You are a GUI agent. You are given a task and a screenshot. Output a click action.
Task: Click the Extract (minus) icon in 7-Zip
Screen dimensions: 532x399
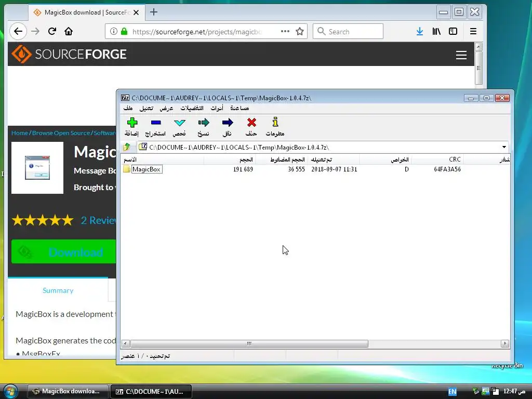click(156, 123)
